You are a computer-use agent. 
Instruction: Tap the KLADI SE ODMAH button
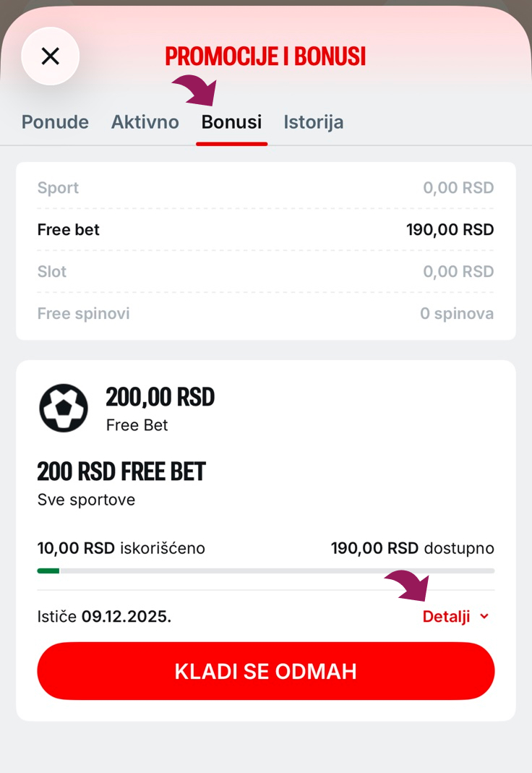265,671
